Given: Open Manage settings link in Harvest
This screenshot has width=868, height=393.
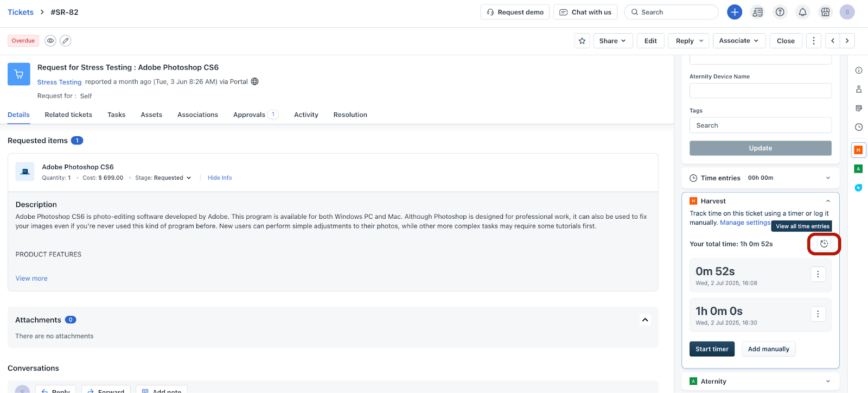Looking at the screenshot, I should click(745, 223).
